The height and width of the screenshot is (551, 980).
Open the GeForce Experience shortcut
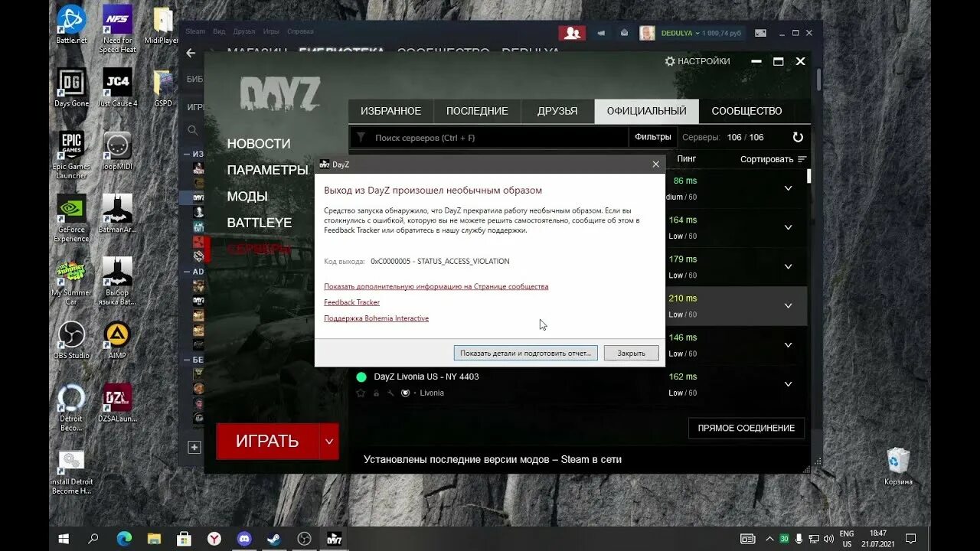(71, 217)
